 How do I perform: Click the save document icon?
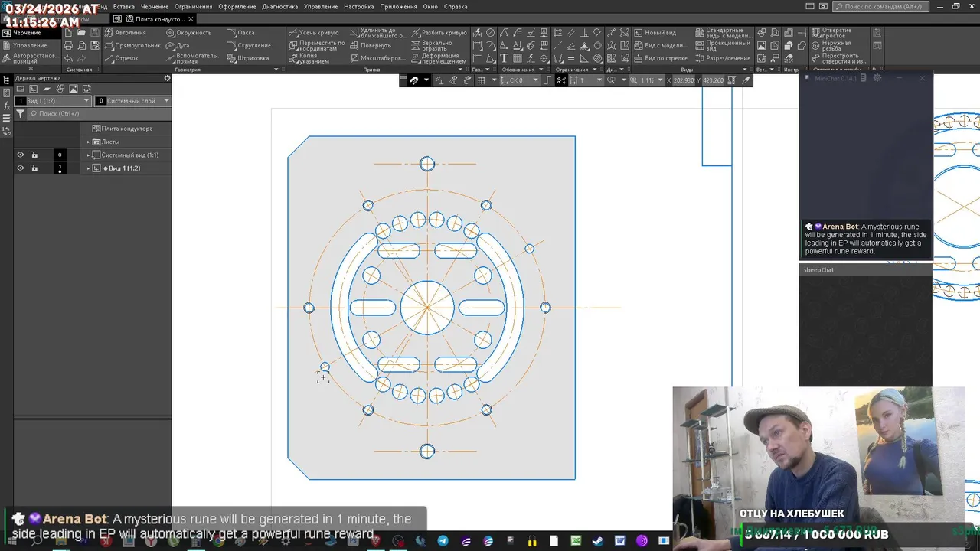(94, 33)
